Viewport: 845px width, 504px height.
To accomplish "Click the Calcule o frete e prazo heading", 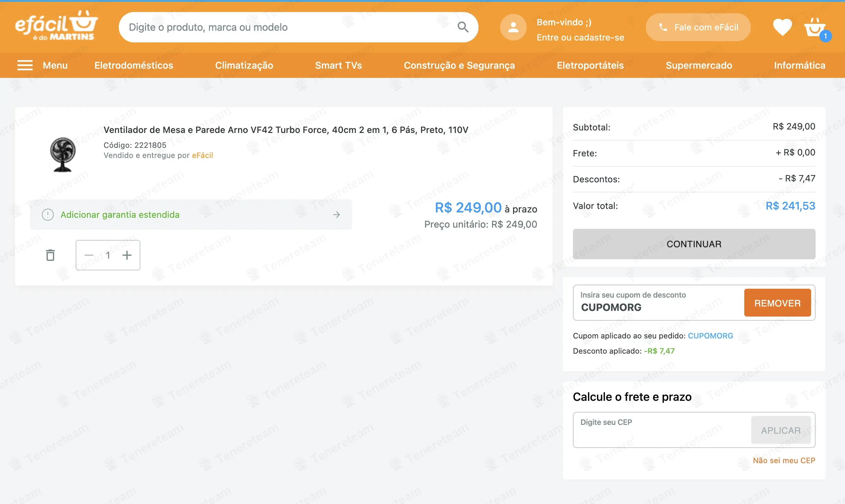I will 632,397.
